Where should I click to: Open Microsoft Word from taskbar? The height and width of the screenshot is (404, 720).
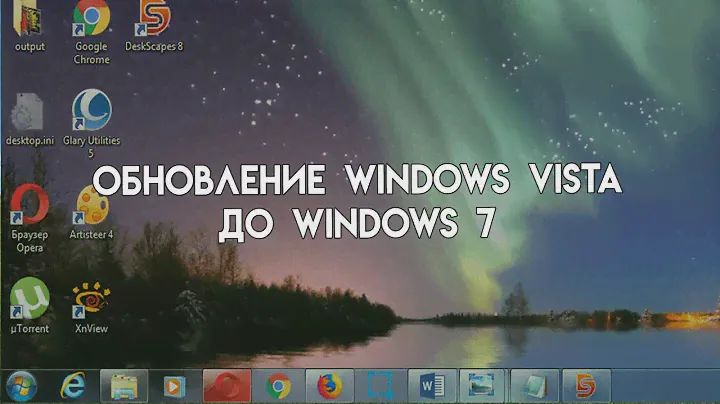(432, 385)
